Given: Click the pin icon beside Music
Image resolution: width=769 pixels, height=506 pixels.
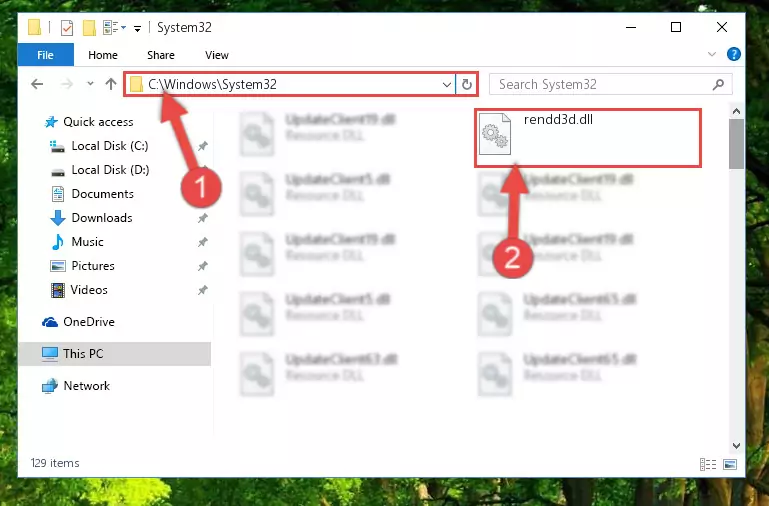Looking at the screenshot, I should [202, 242].
